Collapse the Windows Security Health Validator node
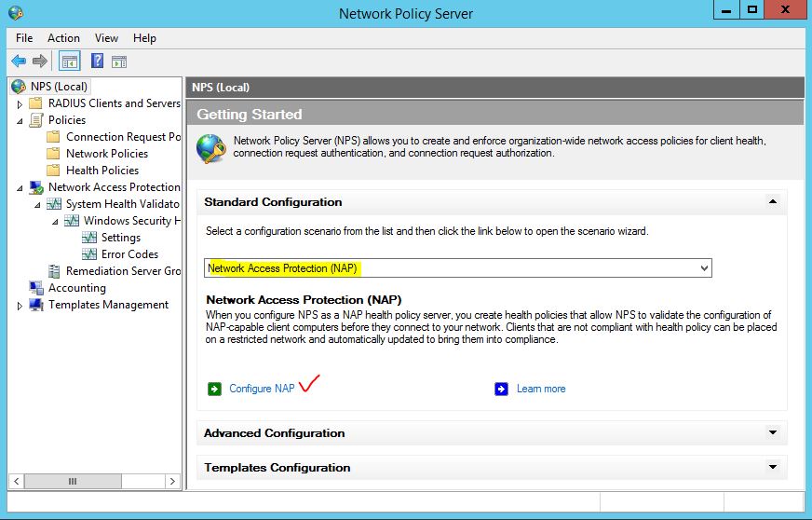Viewport: 812px width, 520px height. click(55, 222)
